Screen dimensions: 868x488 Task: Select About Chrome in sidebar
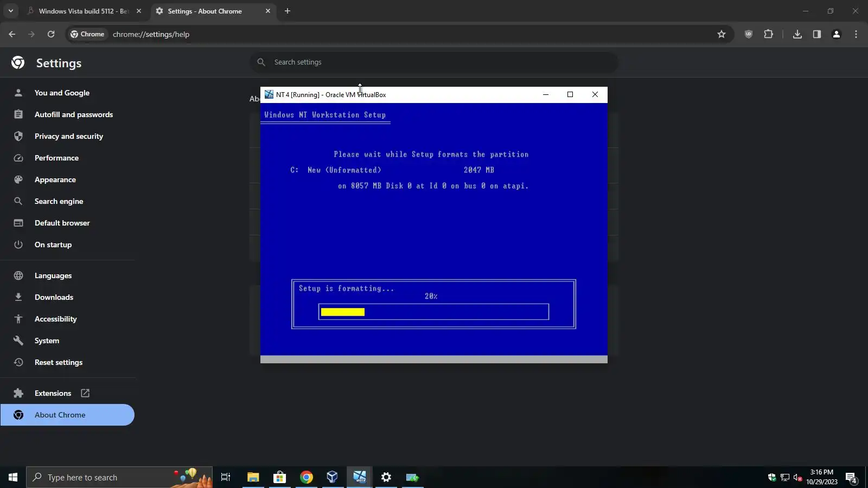tap(67, 415)
